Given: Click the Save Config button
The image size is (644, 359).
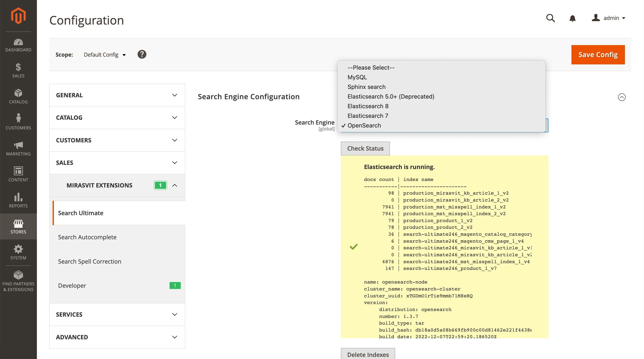Looking at the screenshot, I should 598,55.
